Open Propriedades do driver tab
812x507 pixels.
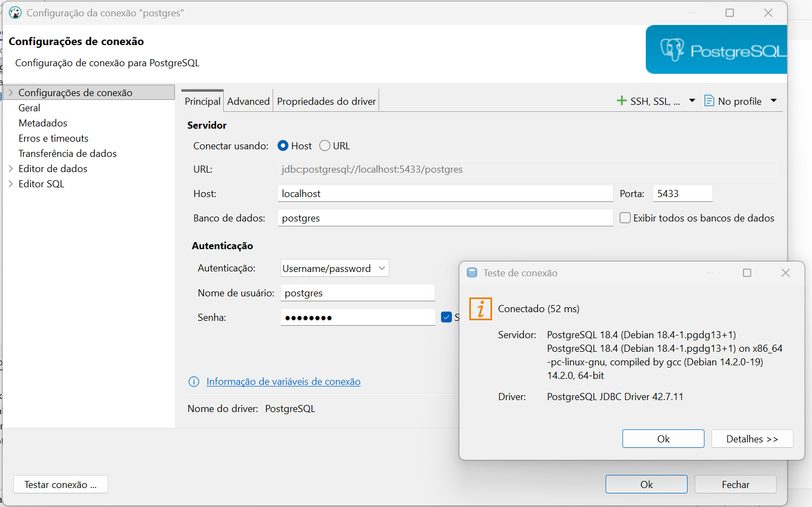pyautogui.click(x=326, y=101)
